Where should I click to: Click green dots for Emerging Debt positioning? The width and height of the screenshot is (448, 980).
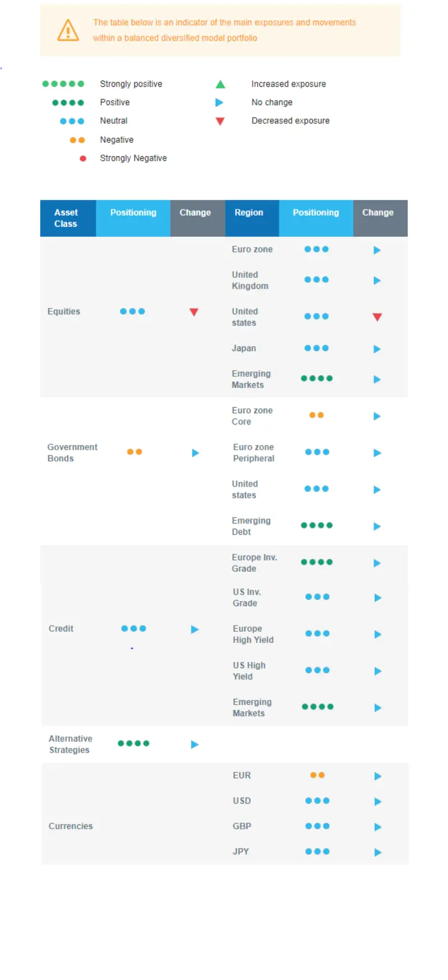317,525
